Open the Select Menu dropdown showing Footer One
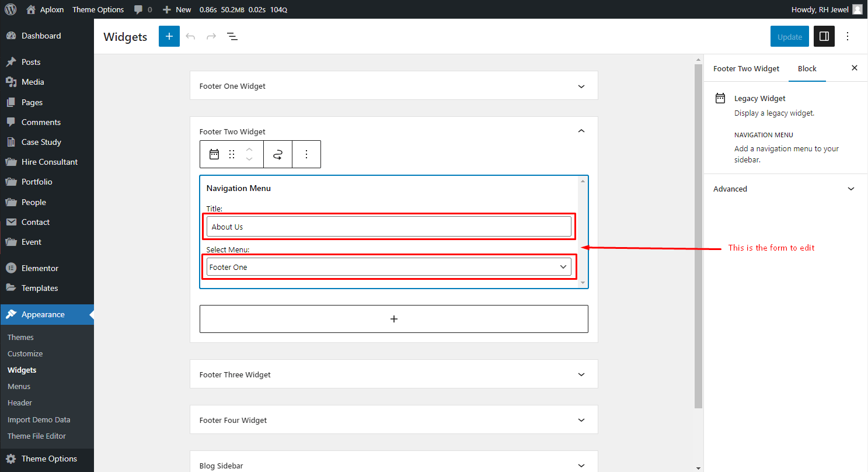The image size is (868, 472). point(389,267)
